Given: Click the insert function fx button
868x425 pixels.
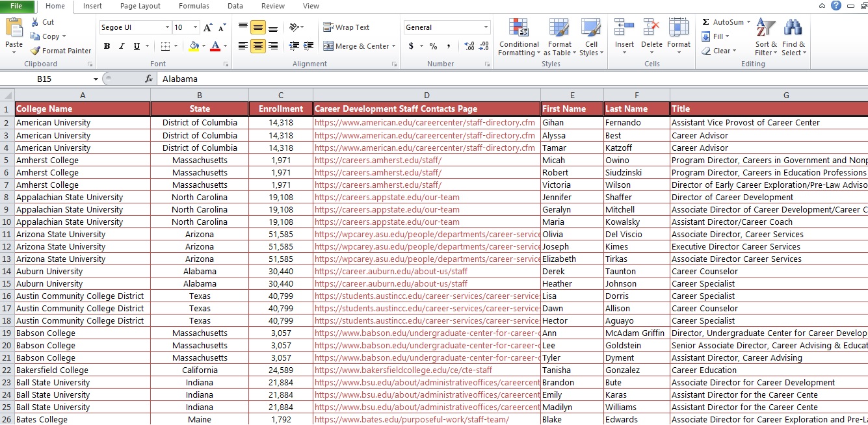Looking at the screenshot, I should click(149, 79).
